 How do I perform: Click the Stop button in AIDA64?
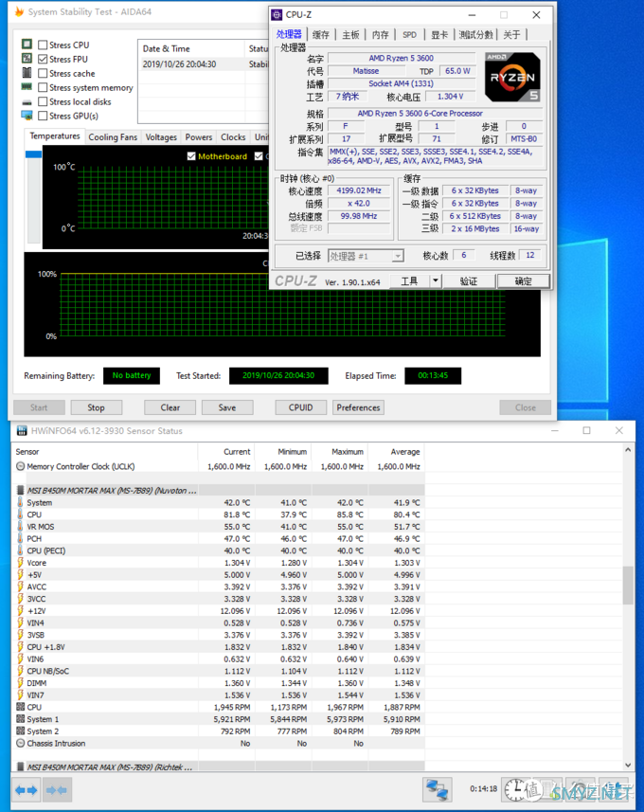coord(97,407)
